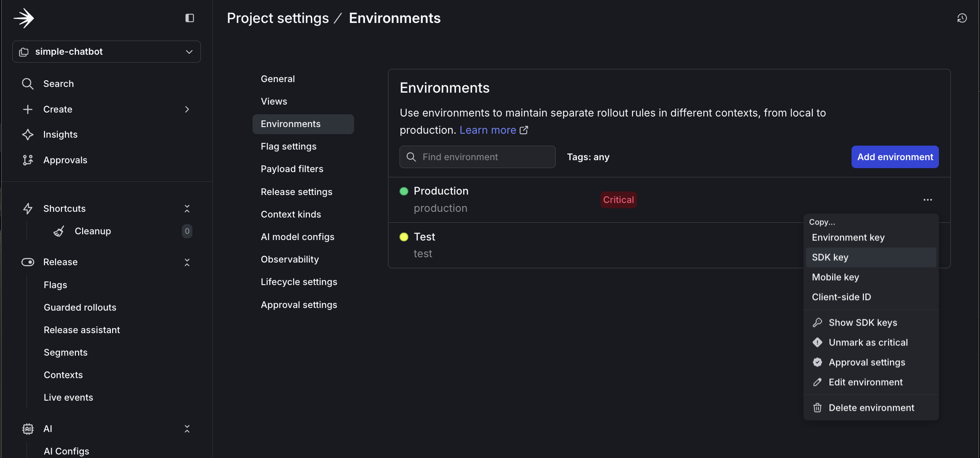Viewport: 980px width, 458px height.
Task: Click the LaunchDarkly logo arrow icon
Action: (24, 18)
